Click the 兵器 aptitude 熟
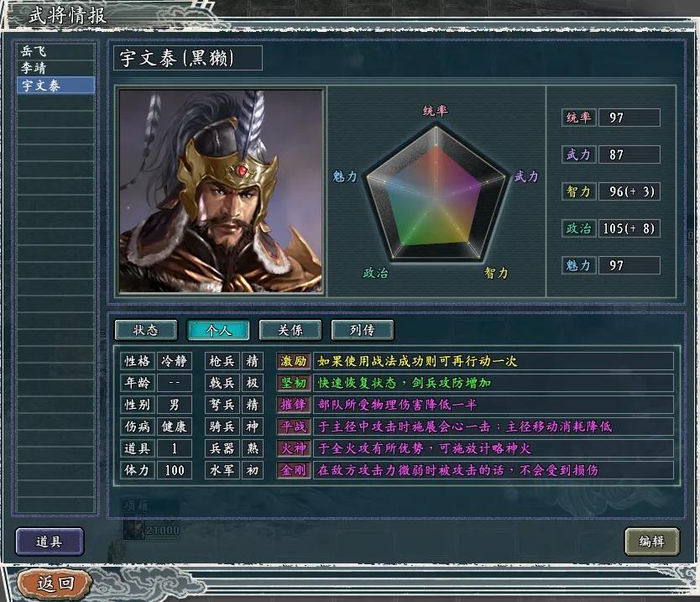The width and height of the screenshot is (700, 602). (253, 448)
